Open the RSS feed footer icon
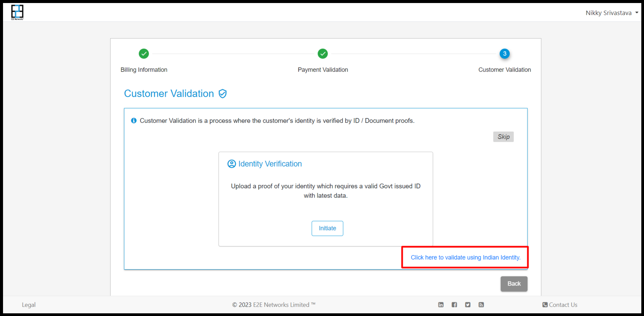Image resolution: width=644 pixels, height=316 pixels. (481, 305)
